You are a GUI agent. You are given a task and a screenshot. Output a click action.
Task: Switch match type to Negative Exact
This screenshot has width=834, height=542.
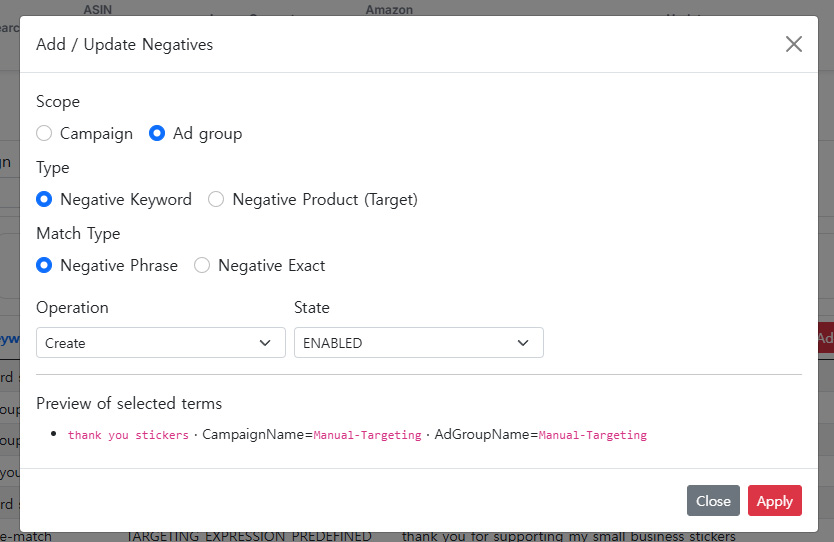pyautogui.click(x=202, y=266)
